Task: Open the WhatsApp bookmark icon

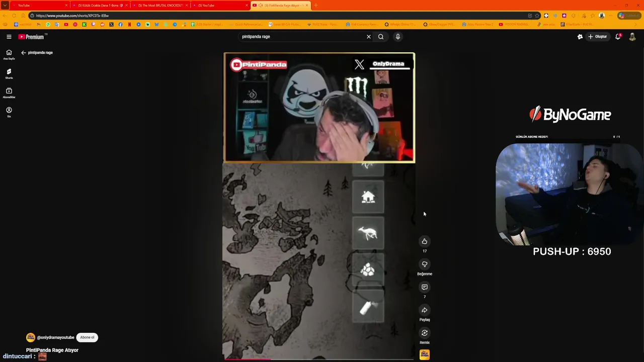Action: click(x=48, y=24)
